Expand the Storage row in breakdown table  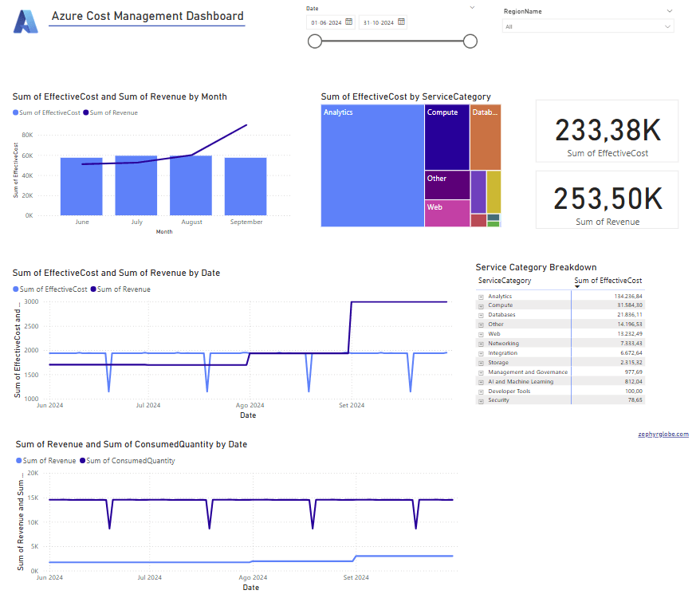[481, 363]
